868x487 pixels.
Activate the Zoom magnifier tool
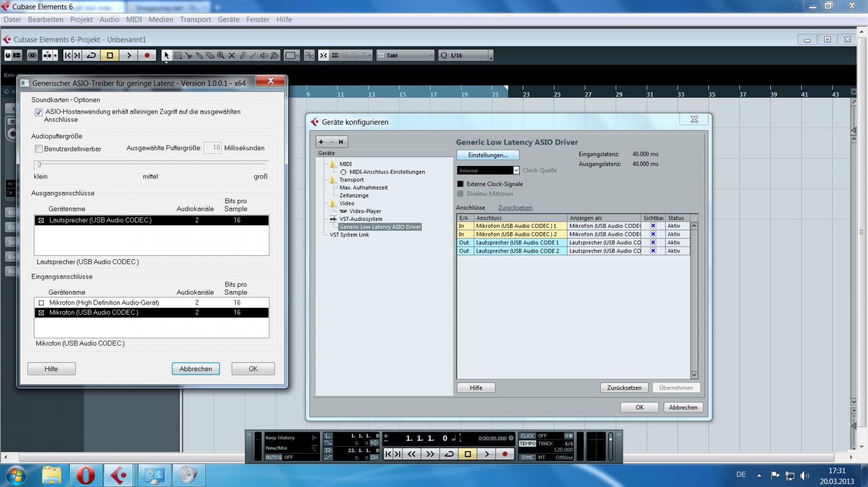coord(221,55)
